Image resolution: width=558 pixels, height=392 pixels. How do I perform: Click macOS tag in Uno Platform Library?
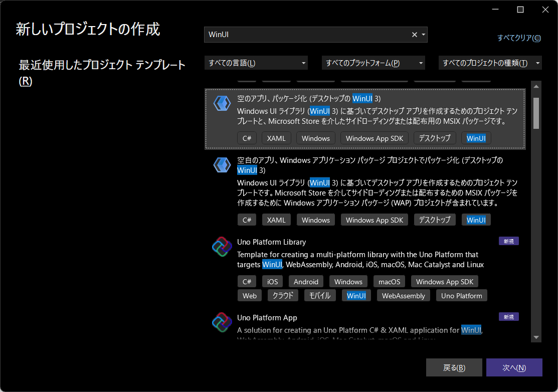390,281
